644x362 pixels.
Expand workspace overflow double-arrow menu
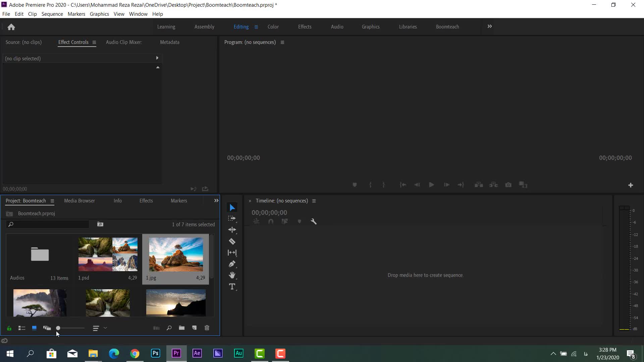click(489, 26)
